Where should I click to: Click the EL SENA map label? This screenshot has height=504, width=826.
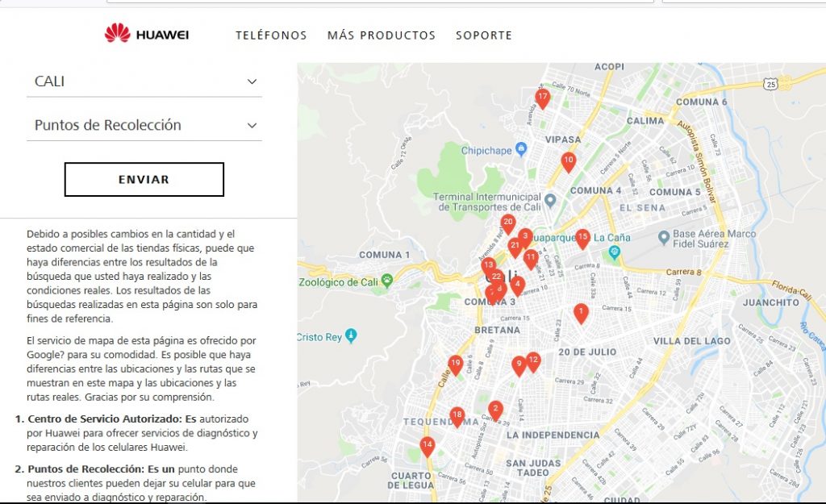(642, 207)
